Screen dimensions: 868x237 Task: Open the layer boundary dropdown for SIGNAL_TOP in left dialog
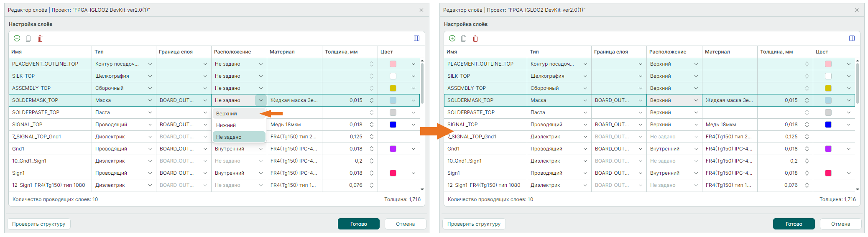coord(205,125)
